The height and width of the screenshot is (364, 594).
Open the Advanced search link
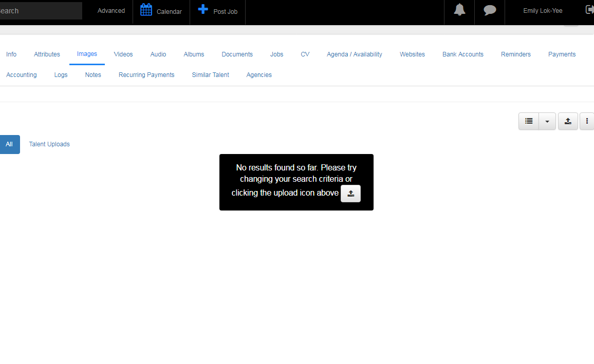(x=111, y=11)
